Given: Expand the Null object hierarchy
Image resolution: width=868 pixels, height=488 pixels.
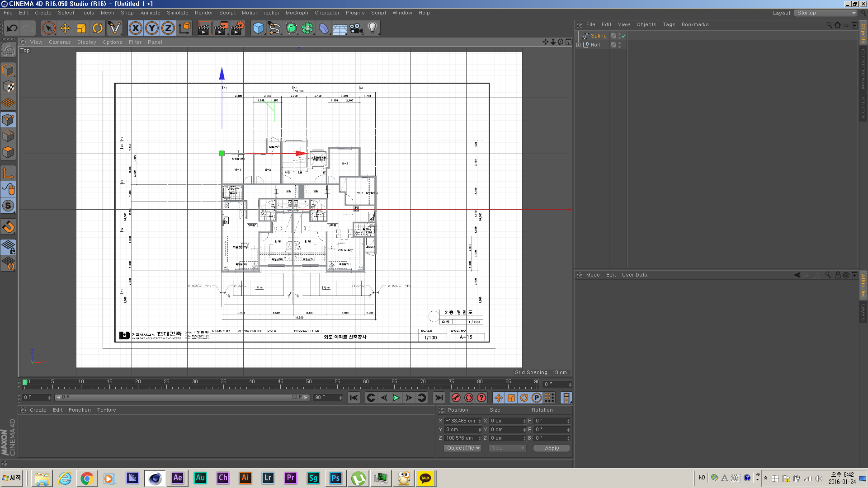Looking at the screenshot, I should tap(579, 45).
